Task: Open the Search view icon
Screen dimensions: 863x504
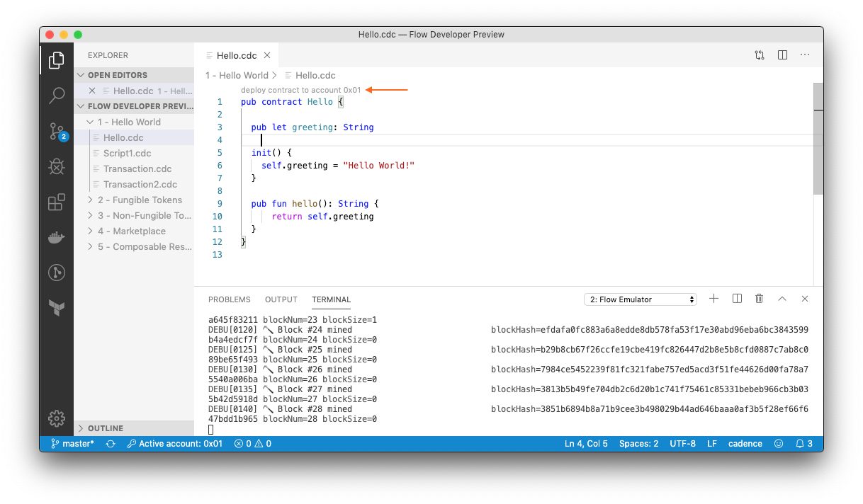Action: pyautogui.click(x=57, y=96)
